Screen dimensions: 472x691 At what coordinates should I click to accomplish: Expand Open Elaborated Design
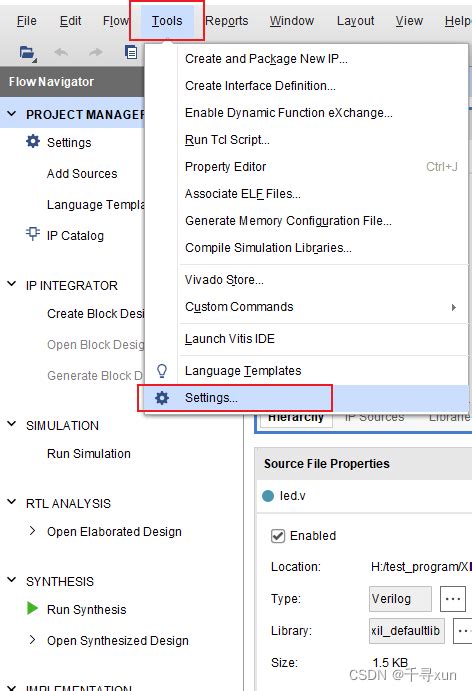click(x=32, y=531)
